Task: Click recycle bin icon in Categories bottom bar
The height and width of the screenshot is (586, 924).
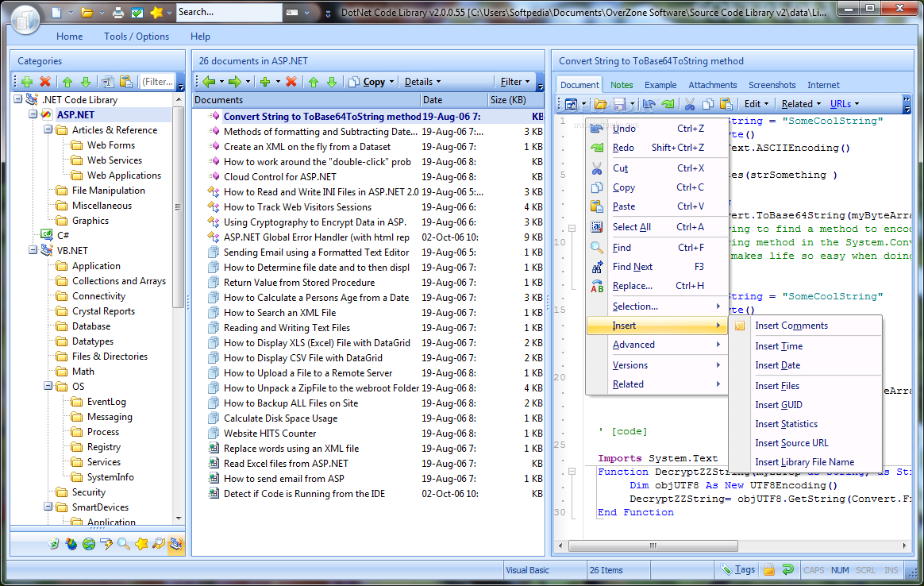Action: tap(53, 544)
